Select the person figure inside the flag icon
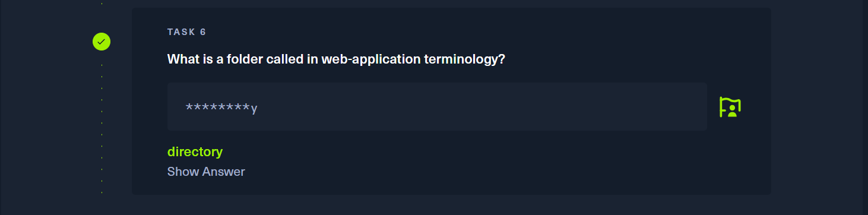The height and width of the screenshot is (215, 868). point(733,110)
